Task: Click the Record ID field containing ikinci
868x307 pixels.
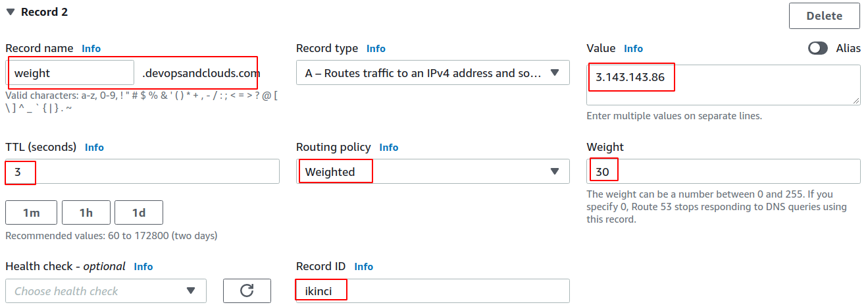Action: (x=432, y=291)
